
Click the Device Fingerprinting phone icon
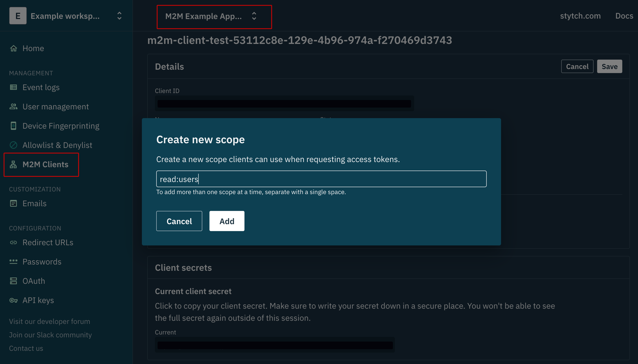click(x=13, y=126)
